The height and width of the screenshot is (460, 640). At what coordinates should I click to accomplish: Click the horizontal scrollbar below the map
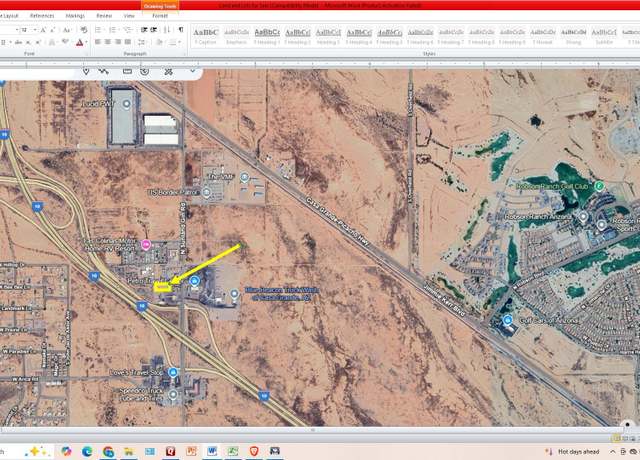(x=313, y=430)
